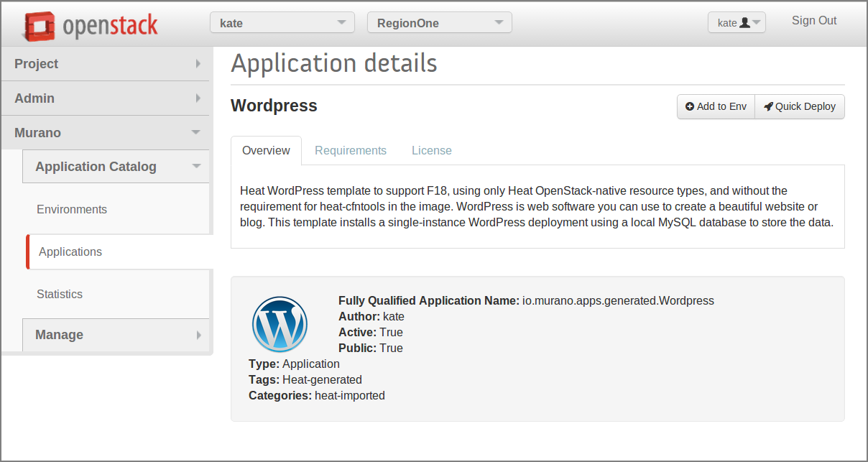Viewport: 868px width, 462px height.
Task: Go to Statistics in the sidebar
Action: point(60,294)
